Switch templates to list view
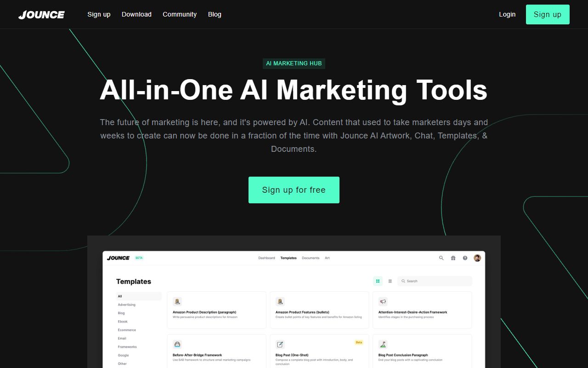Image resolution: width=588 pixels, height=368 pixels. (390, 281)
